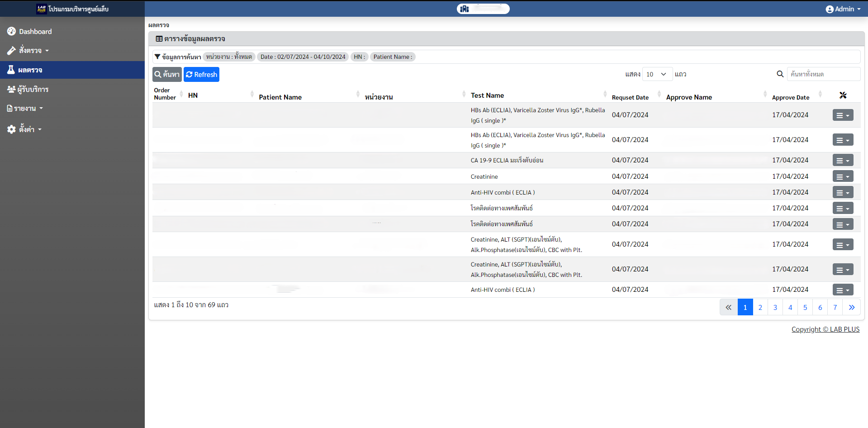Go to the last page with double-chevron

(851, 308)
